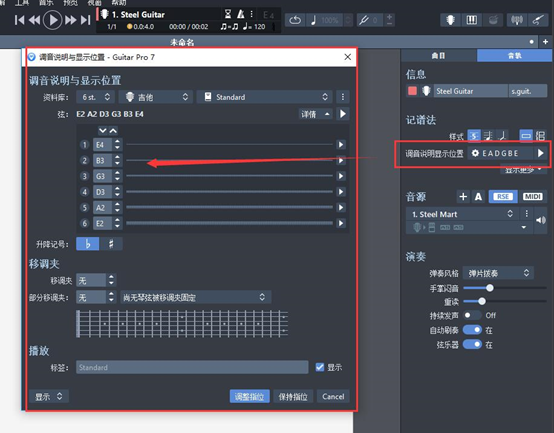Fast forward one bar in transport
The width and height of the screenshot is (554, 433).
[70, 20]
